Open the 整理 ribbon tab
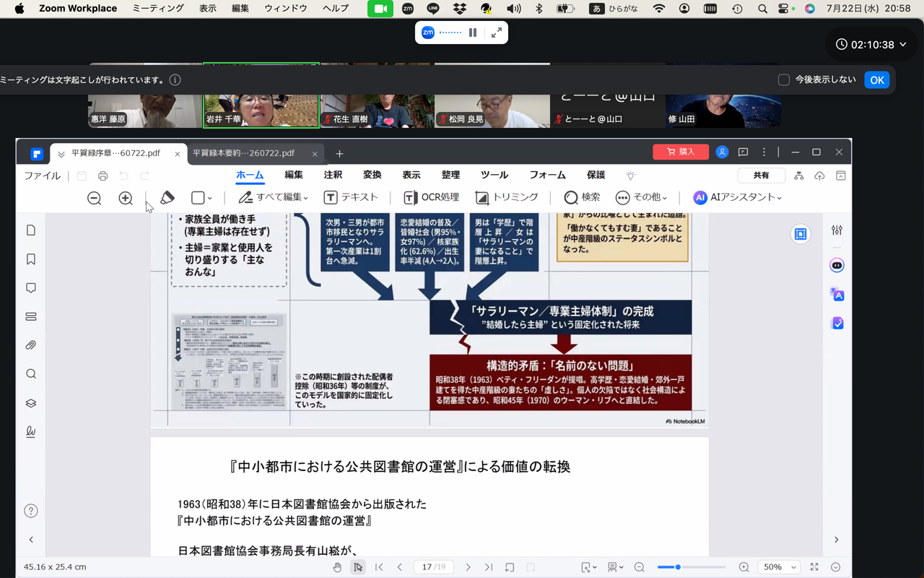Screen dimensions: 924x578 [x=450, y=175]
